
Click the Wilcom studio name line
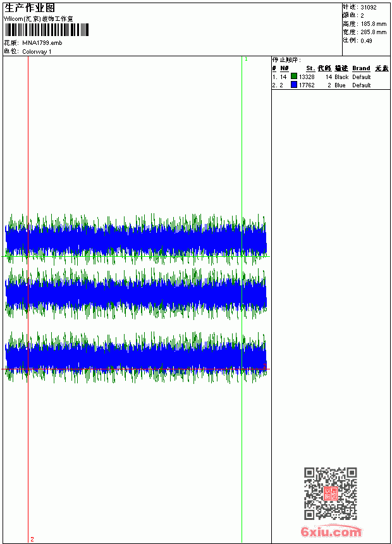[39, 19]
